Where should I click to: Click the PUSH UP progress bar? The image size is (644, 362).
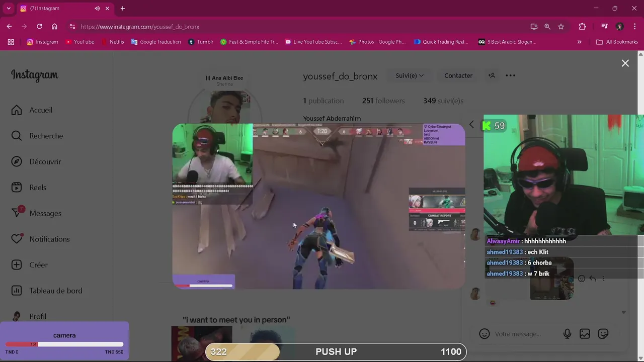click(x=336, y=351)
